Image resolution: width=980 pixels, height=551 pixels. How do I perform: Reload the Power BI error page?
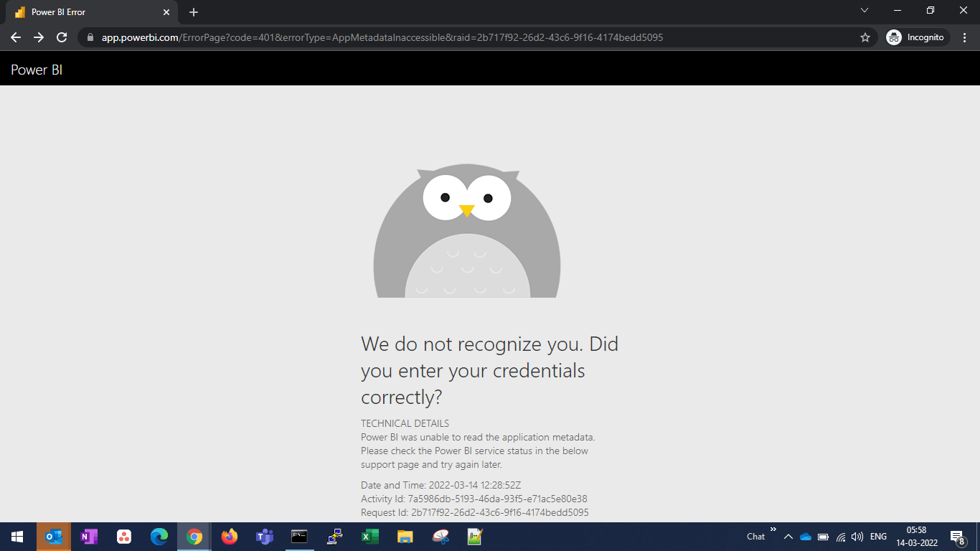[x=62, y=37]
